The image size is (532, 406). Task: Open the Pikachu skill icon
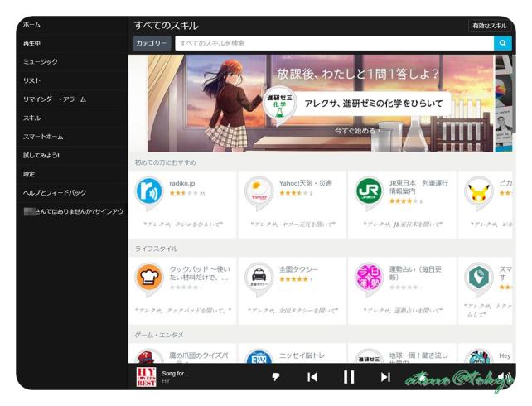click(x=478, y=192)
